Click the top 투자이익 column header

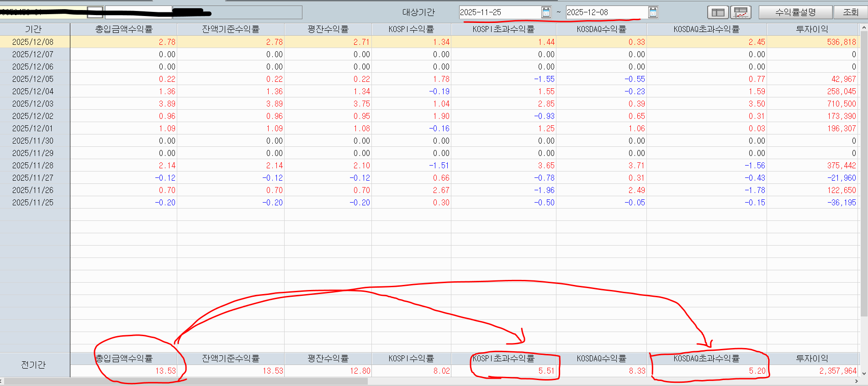(x=811, y=29)
